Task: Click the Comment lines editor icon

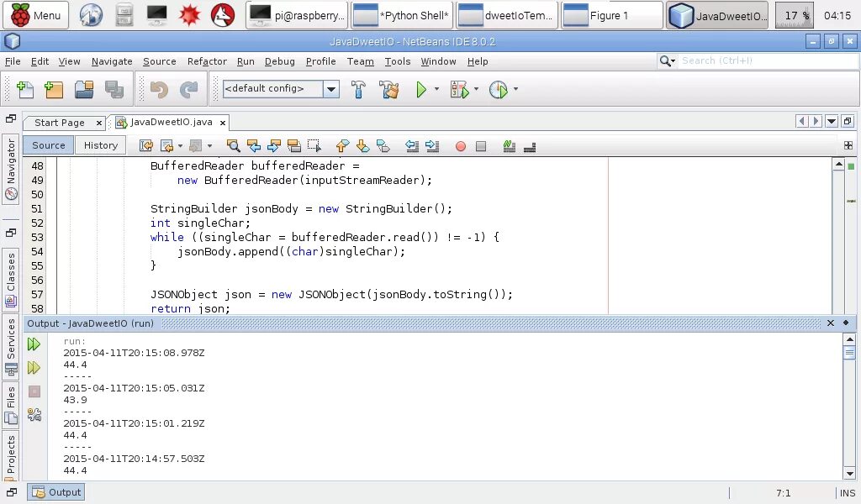Action: [x=509, y=146]
